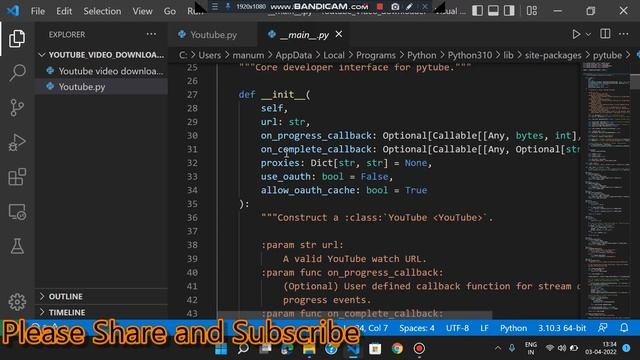Open the feedback icon in status bar
Screen dimensions: 640x360
602,328
